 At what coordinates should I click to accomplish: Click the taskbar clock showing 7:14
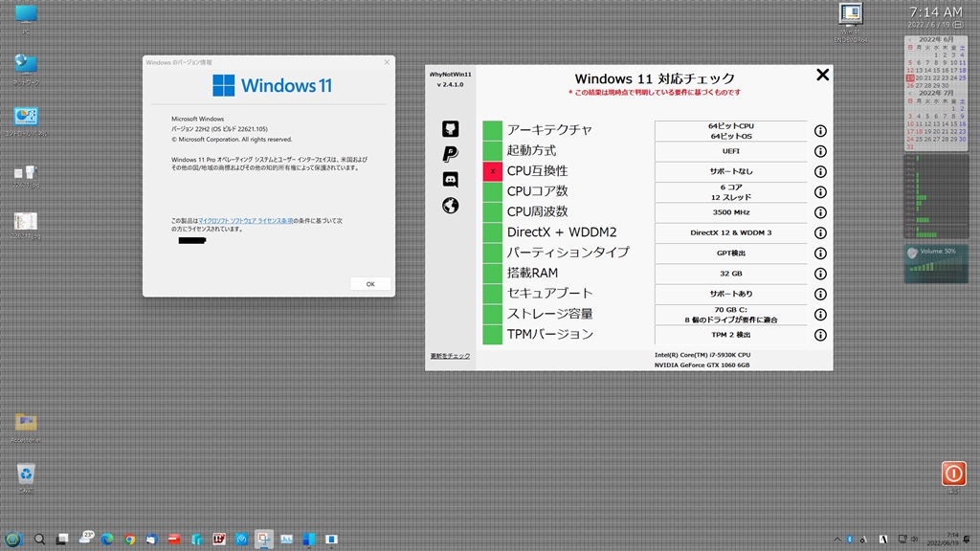click(944, 539)
